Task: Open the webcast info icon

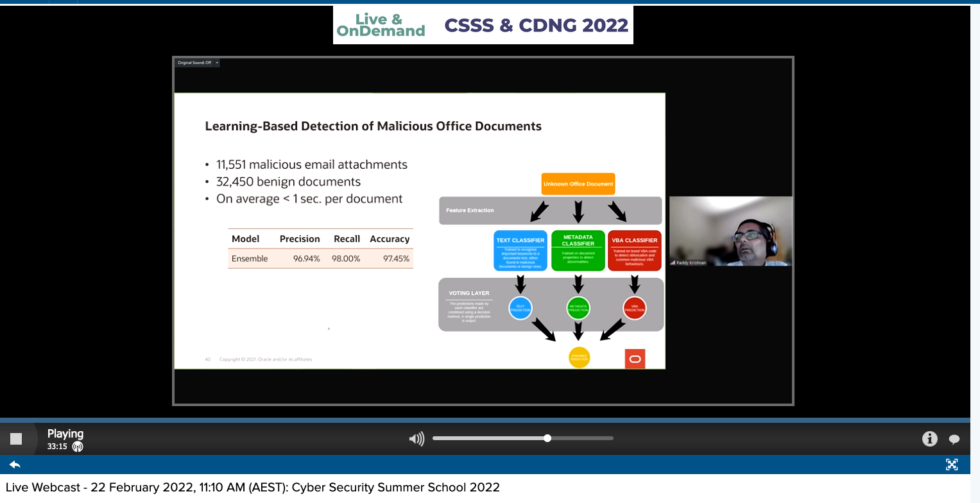Action: click(929, 439)
